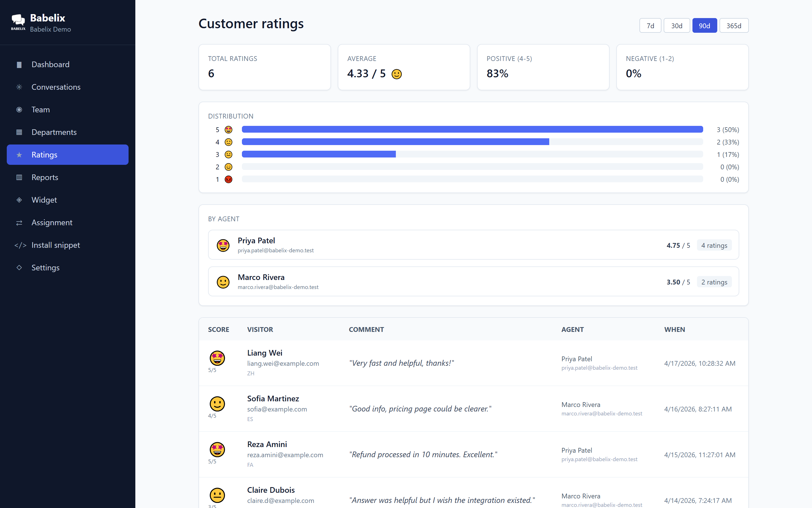The image size is (812, 508).
Task: Click email sofia@example.com
Action: (x=277, y=409)
